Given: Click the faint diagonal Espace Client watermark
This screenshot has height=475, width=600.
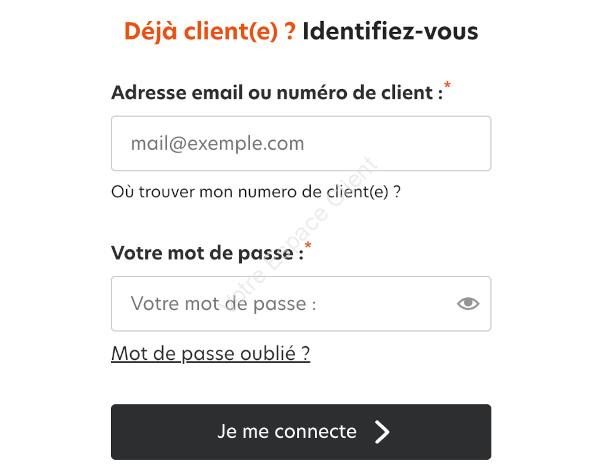Looking at the screenshot, I should tap(302, 228).
